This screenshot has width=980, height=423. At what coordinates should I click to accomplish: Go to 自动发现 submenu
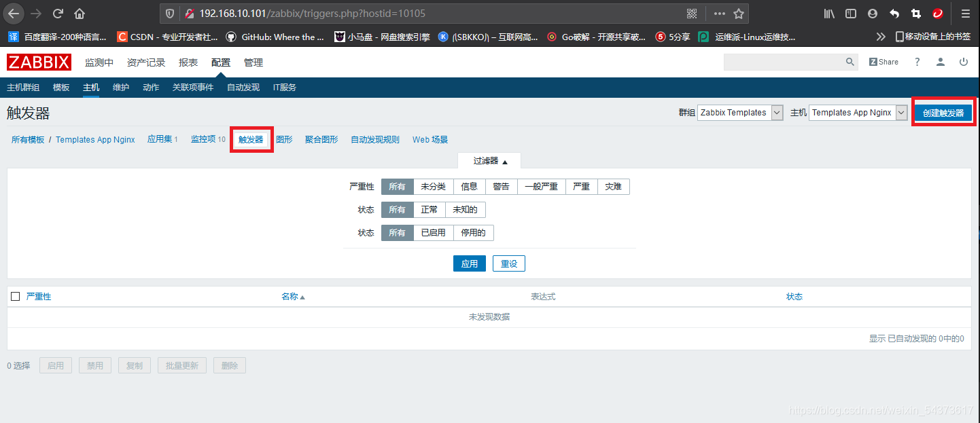[243, 88]
